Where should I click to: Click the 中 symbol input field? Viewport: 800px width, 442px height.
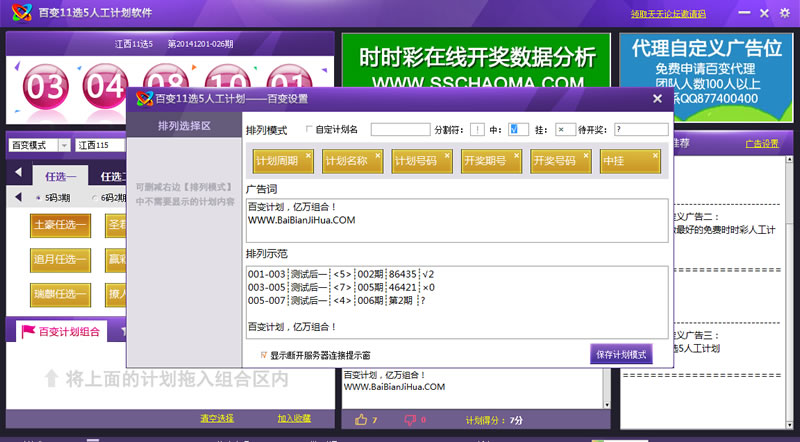[x=518, y=130]
